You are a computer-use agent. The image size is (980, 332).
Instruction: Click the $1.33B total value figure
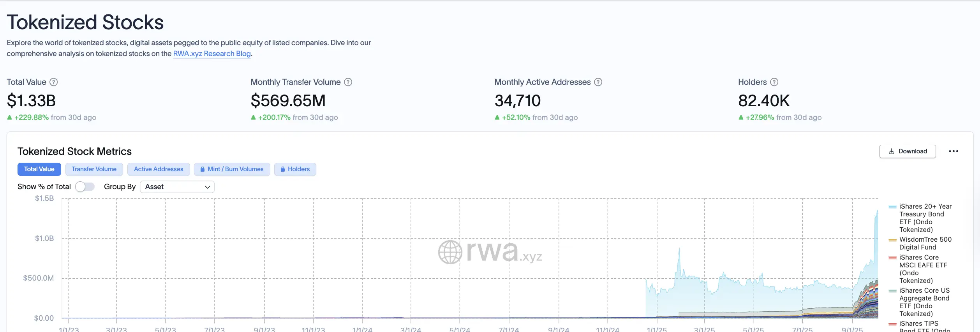(x=32, y=101)
